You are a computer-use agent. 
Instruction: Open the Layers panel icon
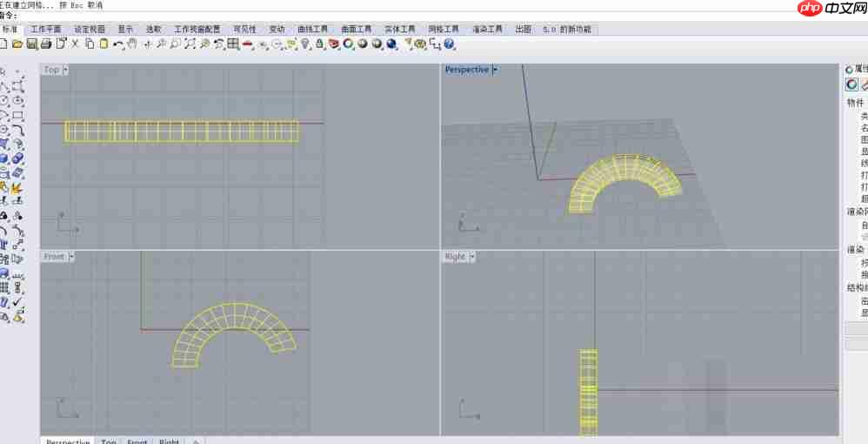334,44
